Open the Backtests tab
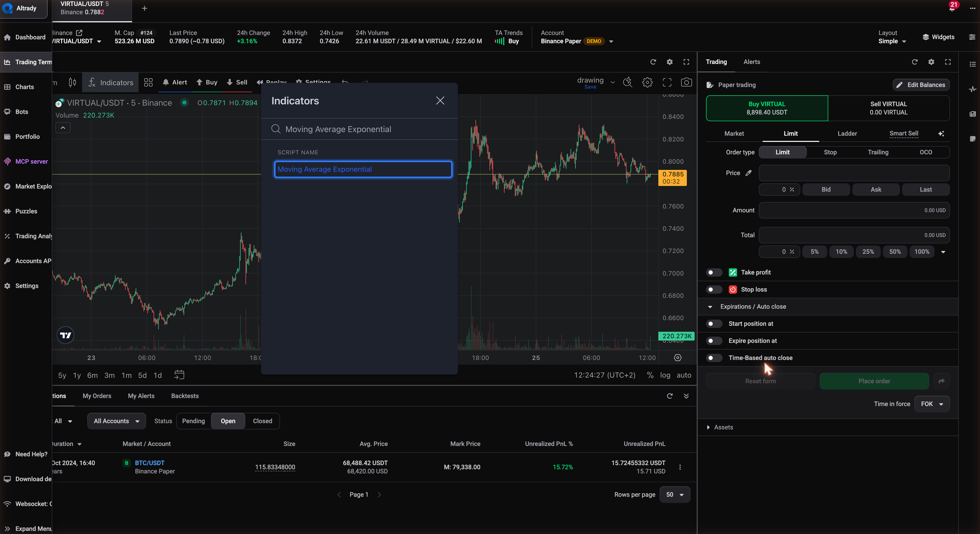 [185, 396]
